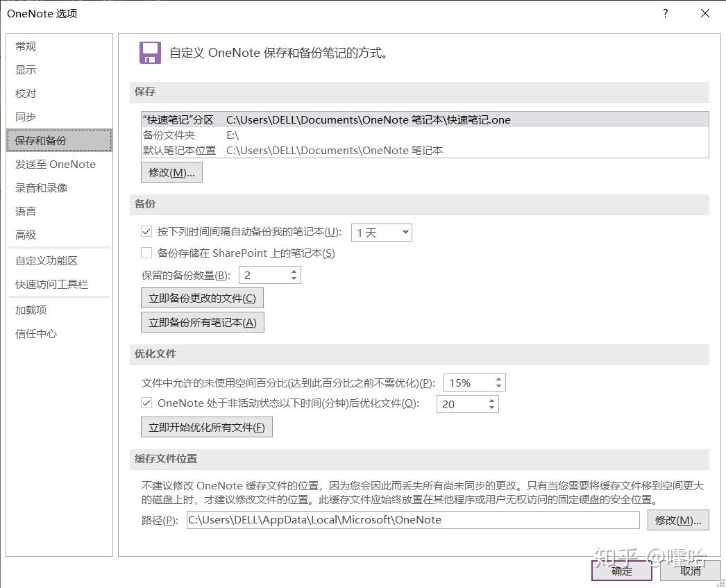Open the 信任中心 category
726x588 pixels.
(36, 334)
